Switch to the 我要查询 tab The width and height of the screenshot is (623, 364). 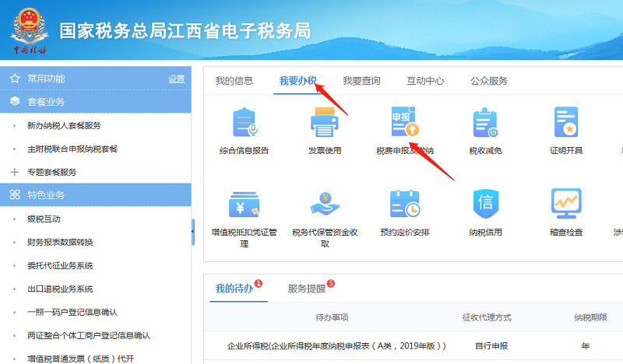coord(361,81)
